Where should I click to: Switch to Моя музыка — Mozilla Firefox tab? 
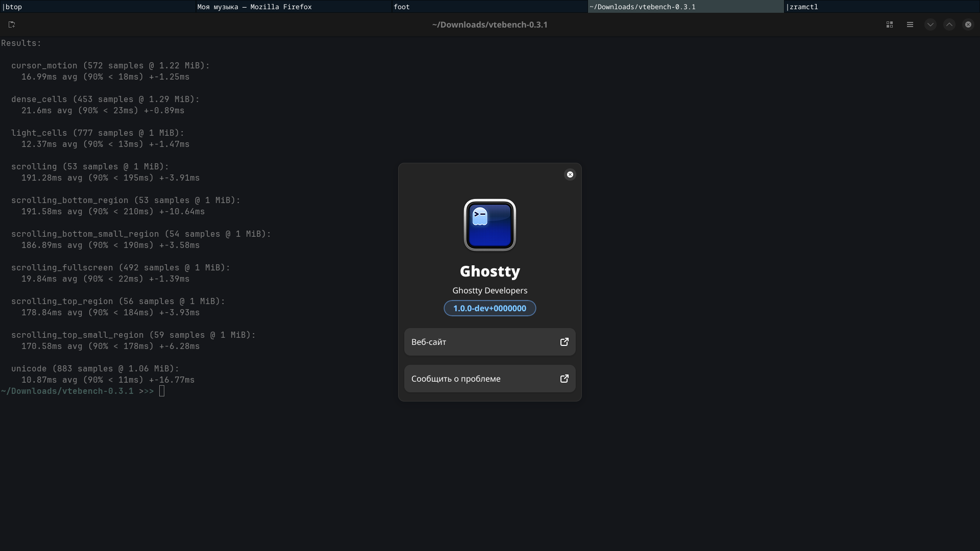tap(294, 7)
